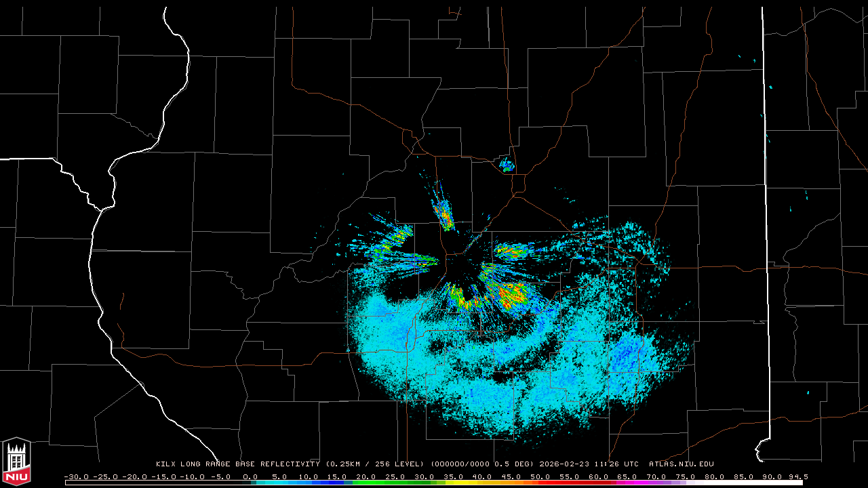Click the NIU castle logo

pos(16,462)
